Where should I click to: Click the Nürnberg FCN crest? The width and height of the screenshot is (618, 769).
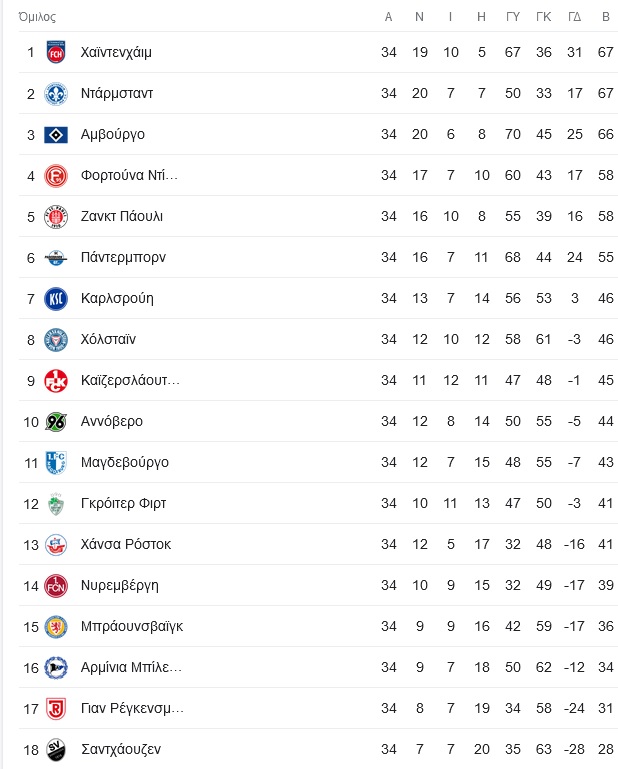[56, 586]
